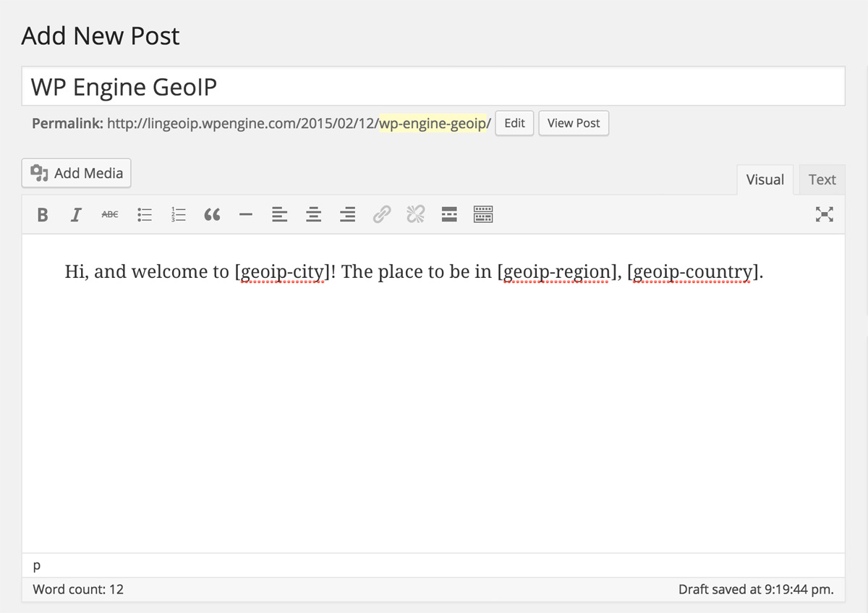
Task: Click the highlighted wp-engine-geoip slug
Action: [x=435, y=123]
